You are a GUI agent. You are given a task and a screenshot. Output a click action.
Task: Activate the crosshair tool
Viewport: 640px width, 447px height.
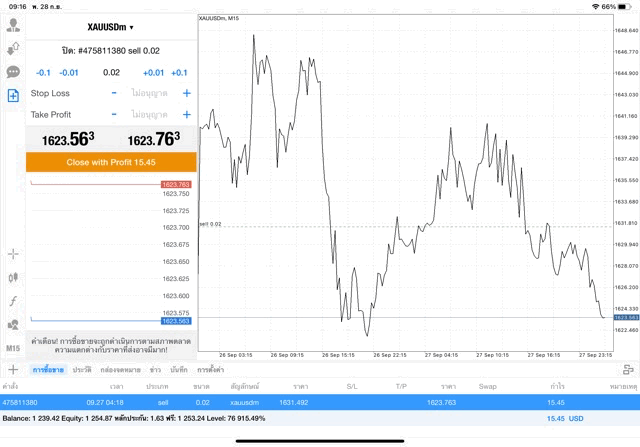pyautogui.click(x=13, y=255)
